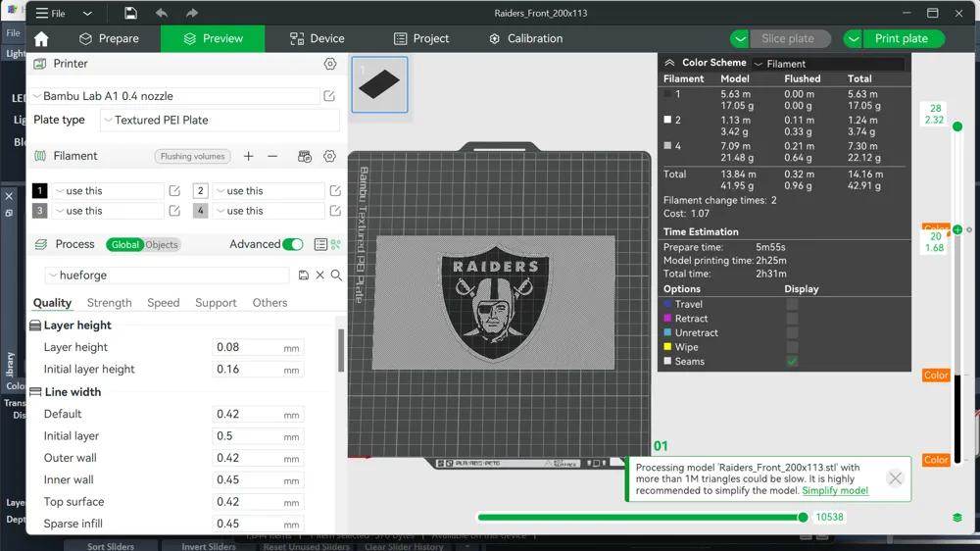Uncheck the Seams display checkbox
980x551 pixels.
click(x=792, y=362)
